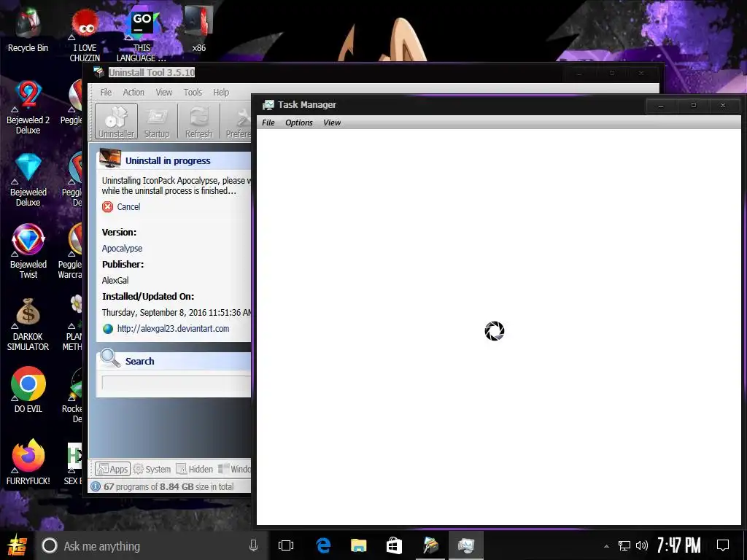This screenshot has width=747, height=560.
Task: Maximize the Task Manager window
Action: pyautogui.click(x=694, y=106)
